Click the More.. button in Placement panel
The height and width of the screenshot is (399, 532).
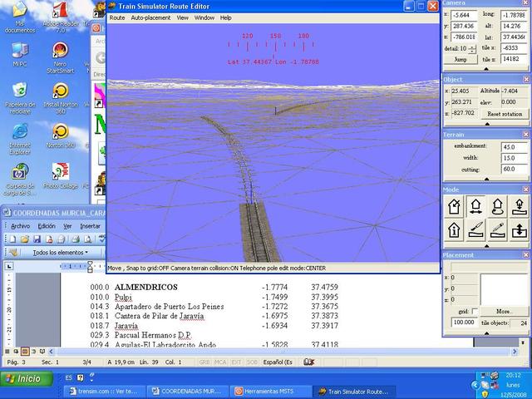[505, 312]
